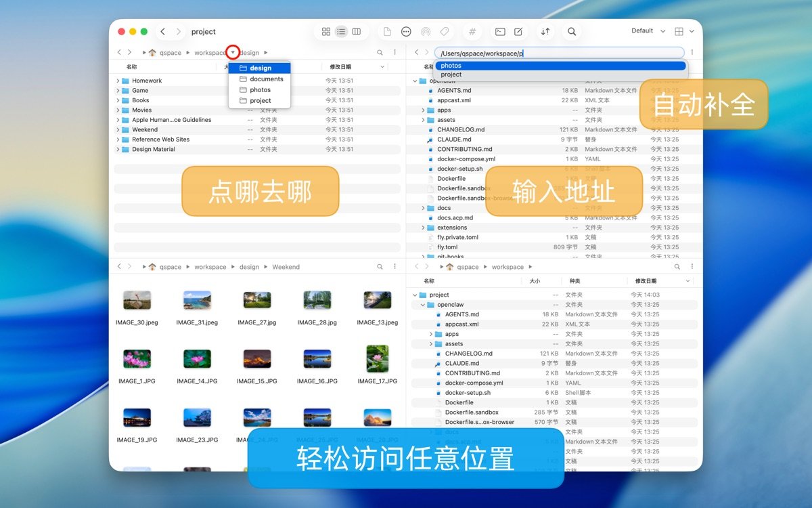812x508 pixels.
Task: Click the new file document icon
Action: [x=386, y=31]
